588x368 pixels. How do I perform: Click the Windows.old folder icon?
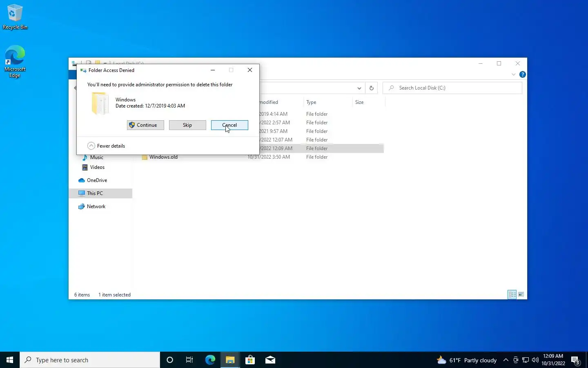click(145, 157)
